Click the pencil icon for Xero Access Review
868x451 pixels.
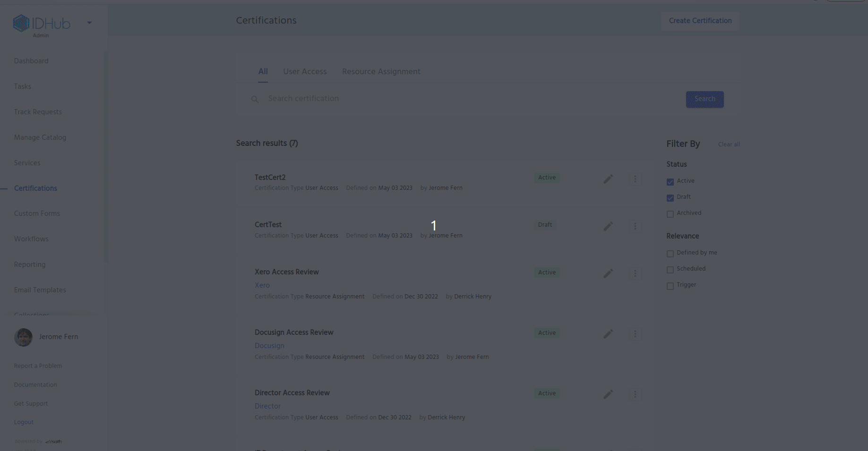tap(608, 273)
